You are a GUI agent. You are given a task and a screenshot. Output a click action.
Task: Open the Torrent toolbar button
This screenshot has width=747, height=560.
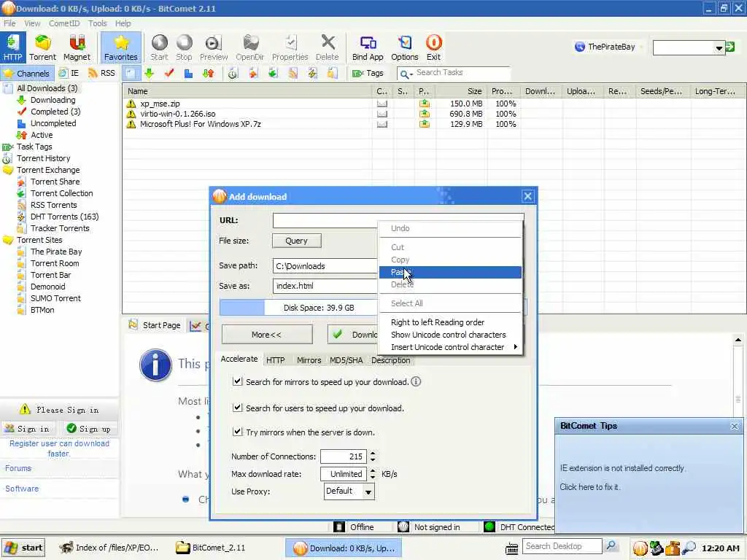(x=42, y=47)
